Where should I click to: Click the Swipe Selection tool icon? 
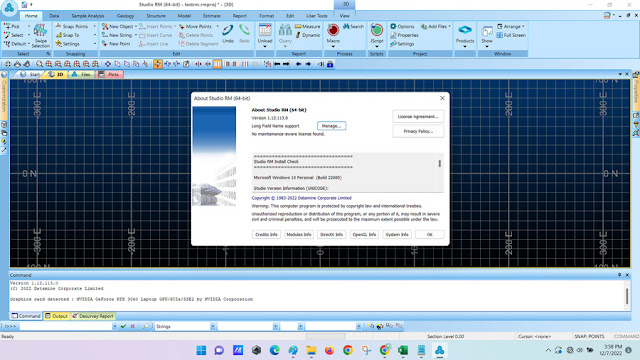point(40,30)
